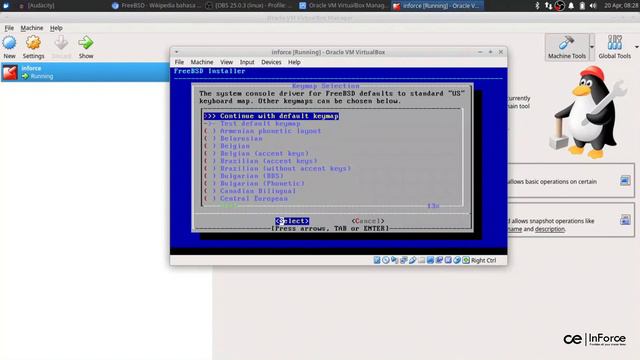The height and width of the screenshot is (360, 640).
Task: Click video capture icon in VM status bar
Action: (x=439, y=260)
